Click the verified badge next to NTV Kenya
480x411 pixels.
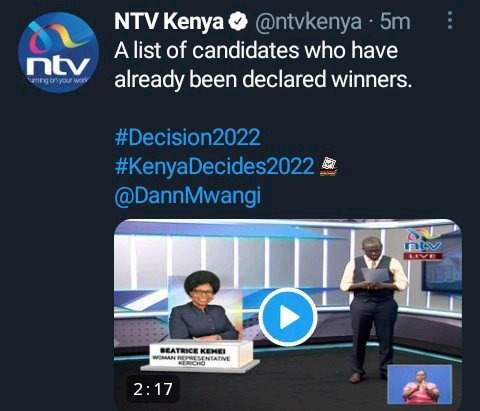(238, 22)
